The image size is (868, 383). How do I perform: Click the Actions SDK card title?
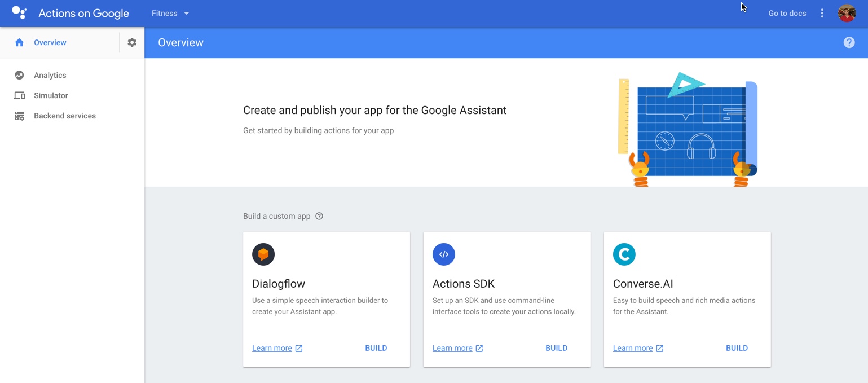click(x=464, y=284)
